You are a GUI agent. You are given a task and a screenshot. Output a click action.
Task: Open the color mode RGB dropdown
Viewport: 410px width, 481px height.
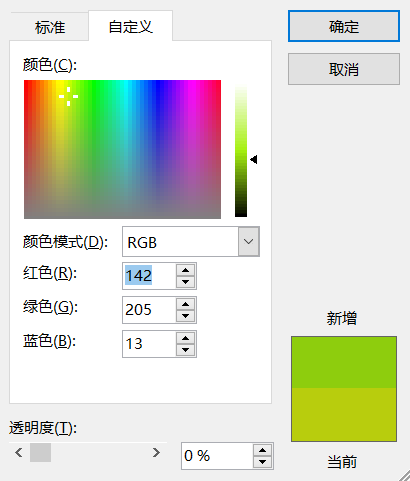click(249, 242)
